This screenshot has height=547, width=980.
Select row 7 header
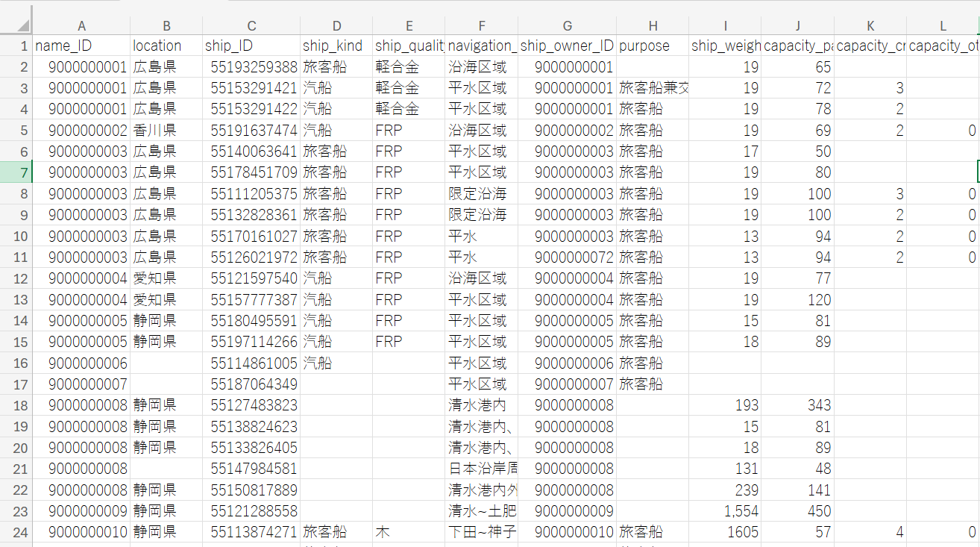(16, 172)
